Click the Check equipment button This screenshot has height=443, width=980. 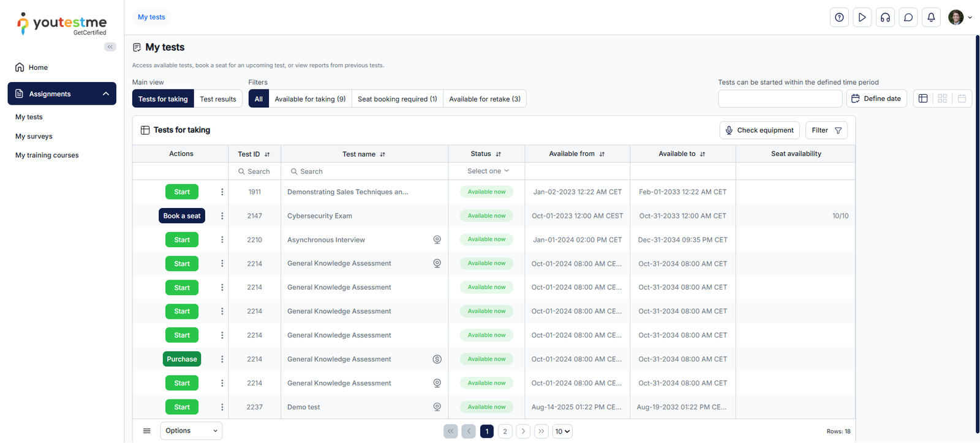point(759,130)
